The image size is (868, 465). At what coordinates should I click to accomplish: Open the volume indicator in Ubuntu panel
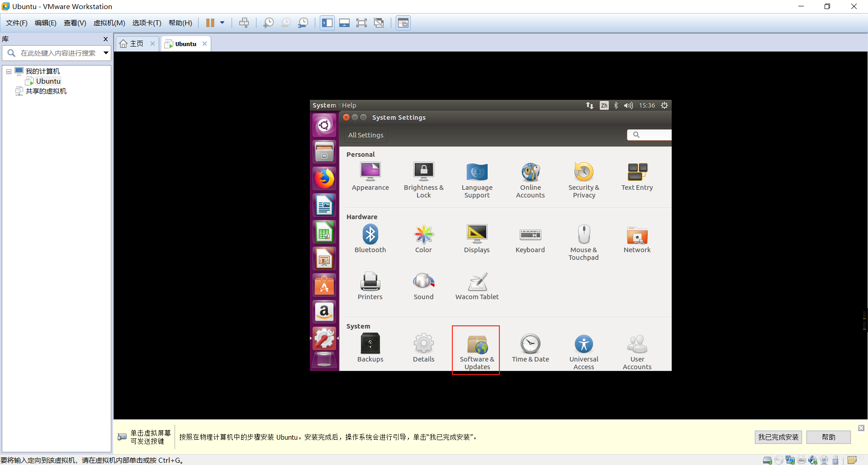pos(628,105)
